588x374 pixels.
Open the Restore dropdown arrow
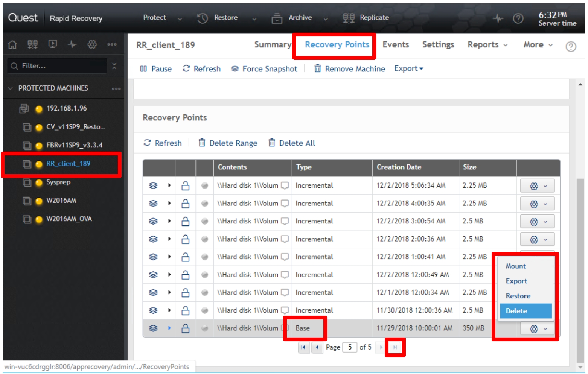click(254, 19)
